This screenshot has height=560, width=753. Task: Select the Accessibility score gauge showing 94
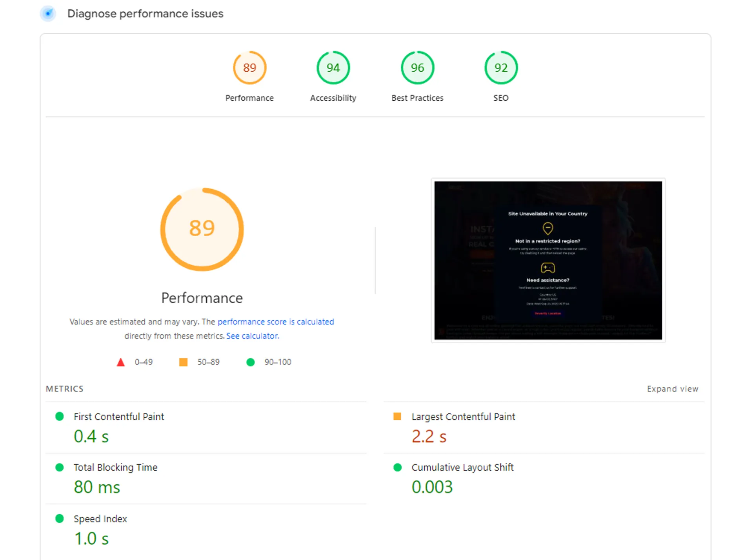[x=333, y=67]
